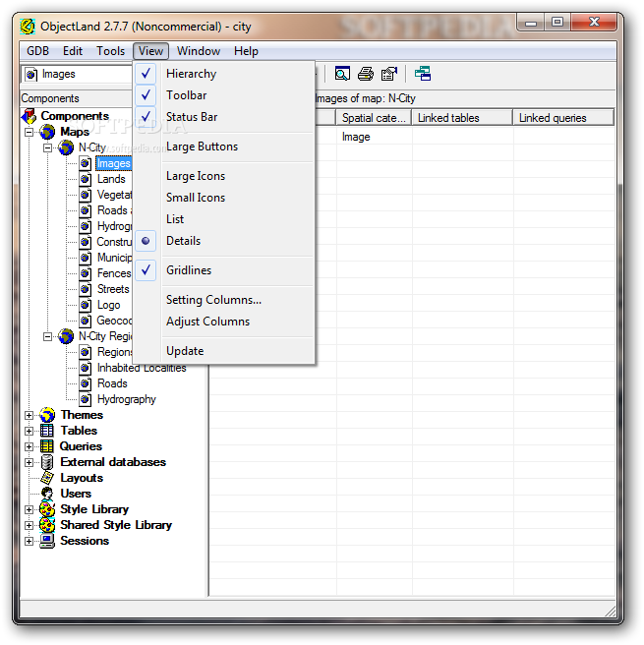Choose Update in the View menu
The image size is (644, 645).
224,351
